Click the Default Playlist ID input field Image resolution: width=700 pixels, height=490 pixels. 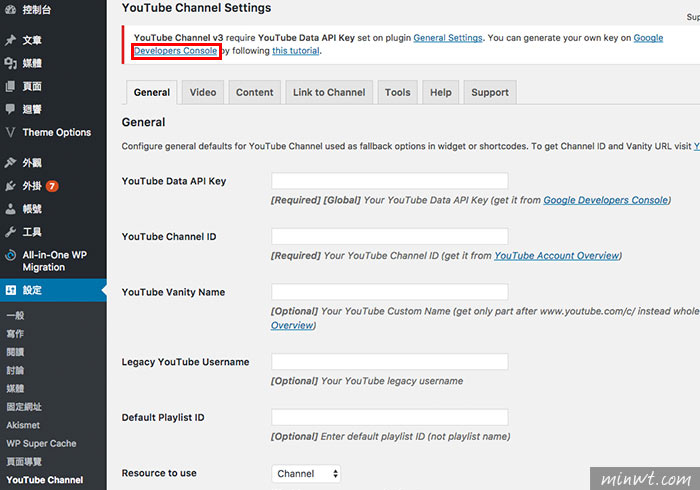tap(389, 417)
